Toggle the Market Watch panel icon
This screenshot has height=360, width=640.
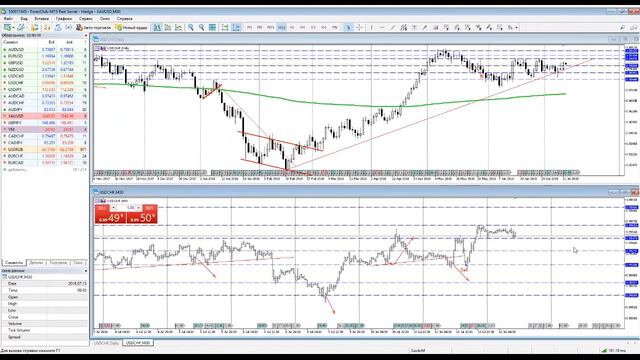tap(35, 27)
